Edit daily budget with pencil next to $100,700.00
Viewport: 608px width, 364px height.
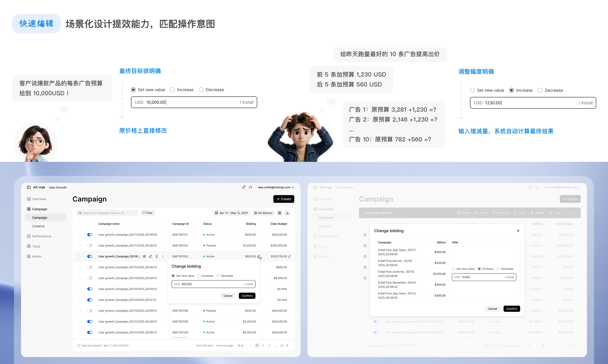point(290,256)
